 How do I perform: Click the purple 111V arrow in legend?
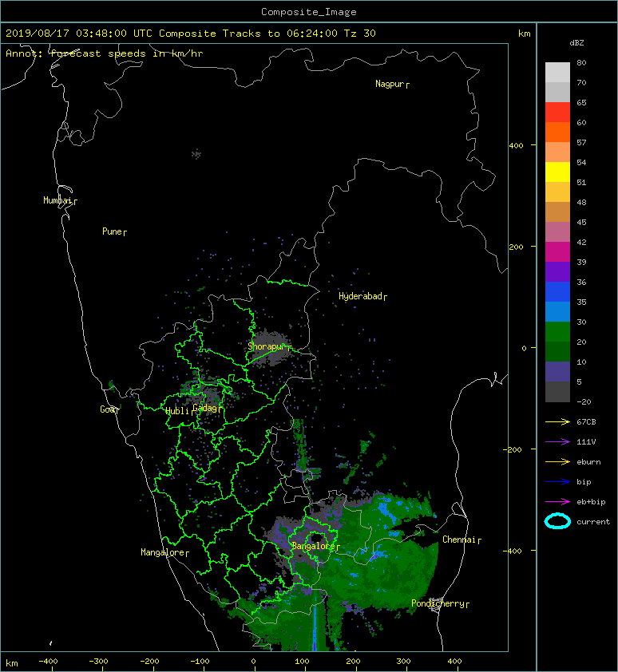click(x=557, y=442)
